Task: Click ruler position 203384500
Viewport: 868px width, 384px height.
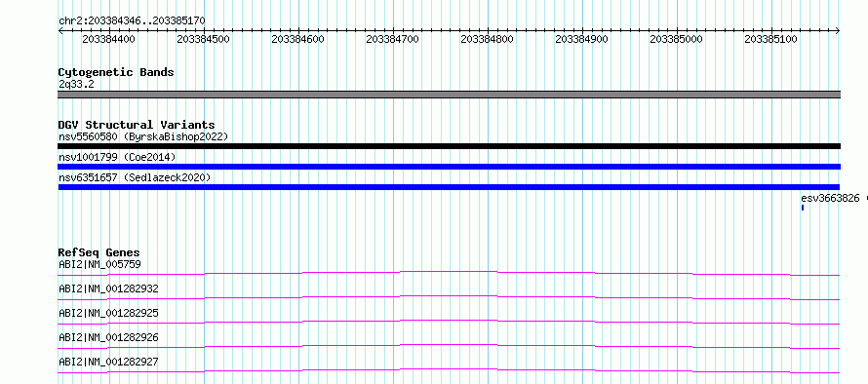Action: click(203, 39)
